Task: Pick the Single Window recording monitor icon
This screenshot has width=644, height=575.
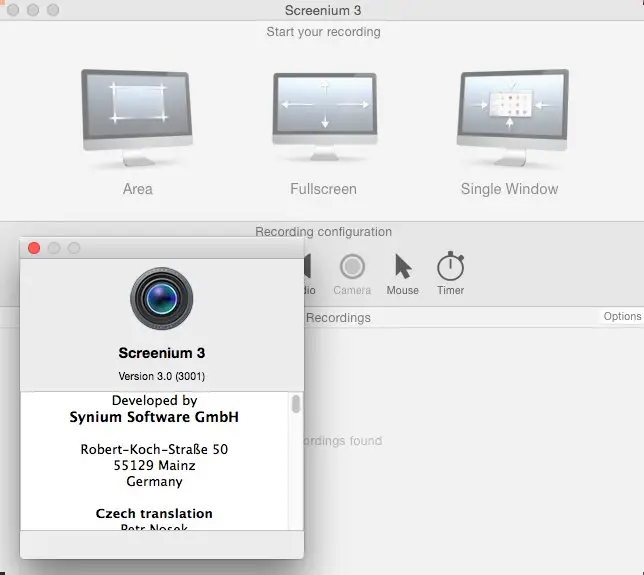Action: (513, 118)
